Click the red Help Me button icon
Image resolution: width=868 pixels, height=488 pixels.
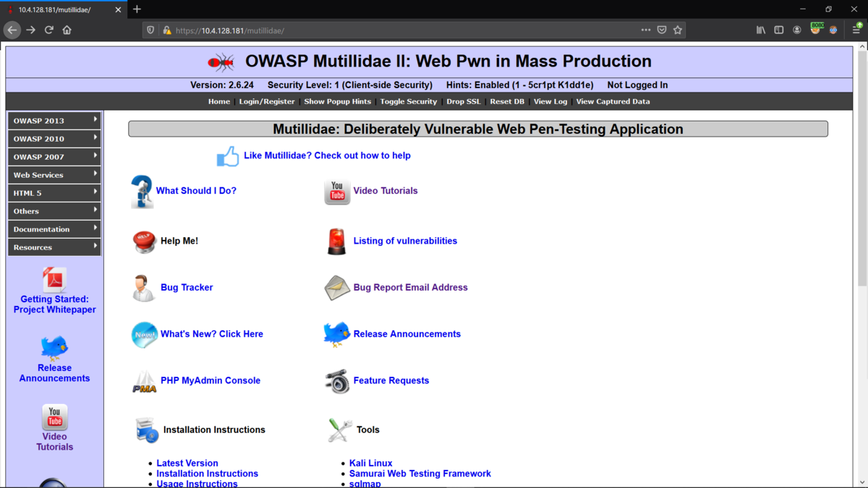pyautogui.click(x=145, y=241)
